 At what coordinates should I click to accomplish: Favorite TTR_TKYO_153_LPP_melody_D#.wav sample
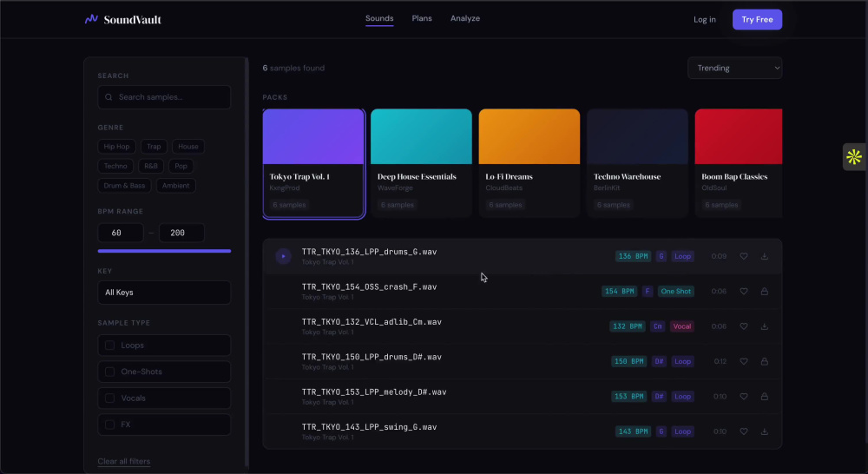click(744, 397)
